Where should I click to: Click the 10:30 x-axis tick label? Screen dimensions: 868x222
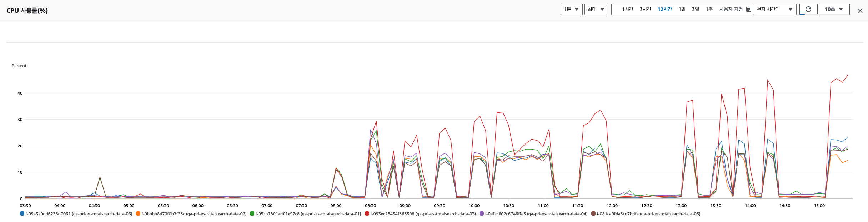coord(508,206)
